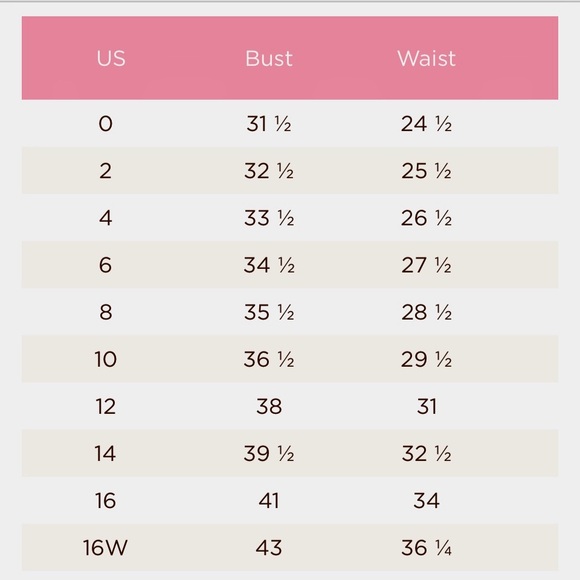Select the Waist column header
580x580 pixels.
pyautogui.click(x=426, y=58)
